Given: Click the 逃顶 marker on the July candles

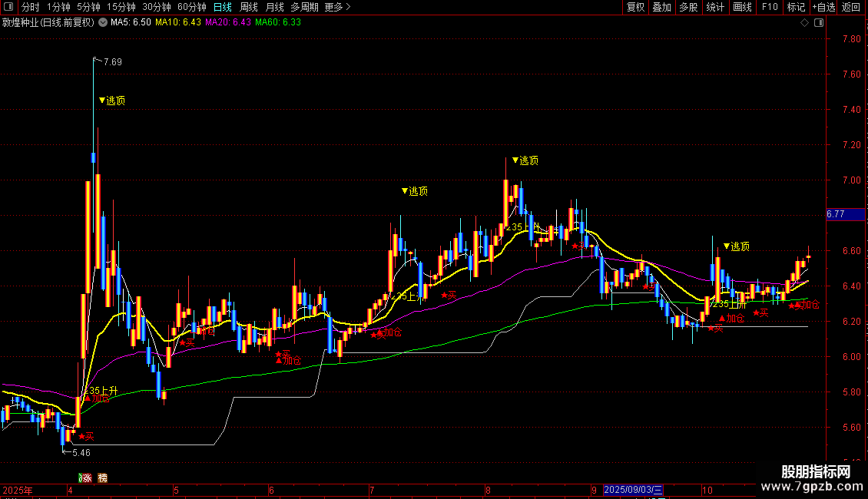Looking at the screenshot, I should [415, 191].
